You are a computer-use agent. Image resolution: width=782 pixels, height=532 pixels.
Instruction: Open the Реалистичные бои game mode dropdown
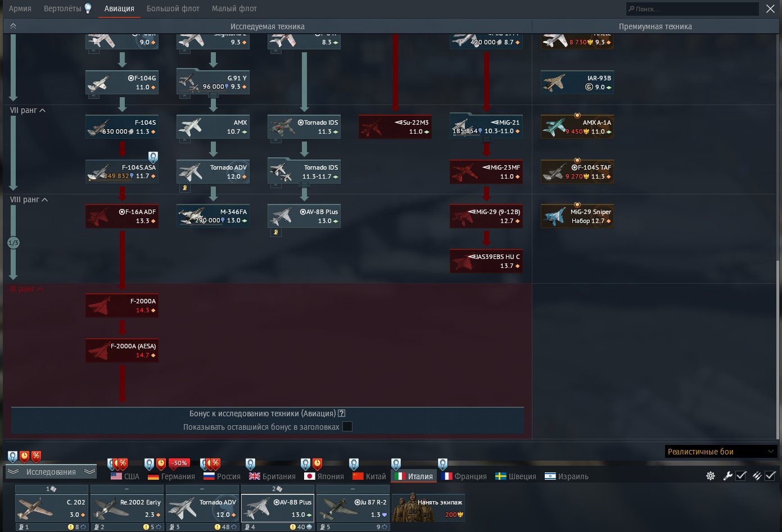coord(721,452)
